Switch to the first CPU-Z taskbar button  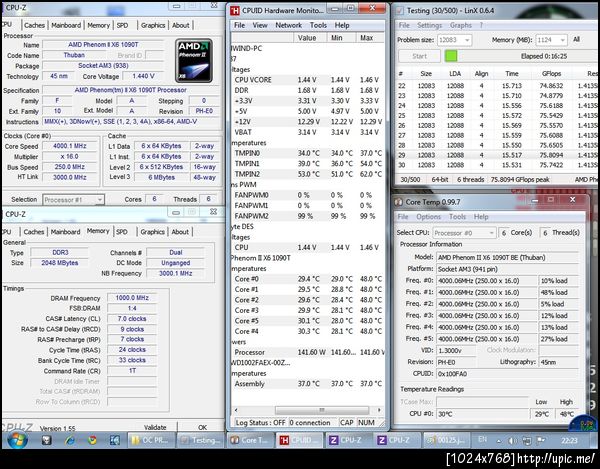[x=349, y=440]
